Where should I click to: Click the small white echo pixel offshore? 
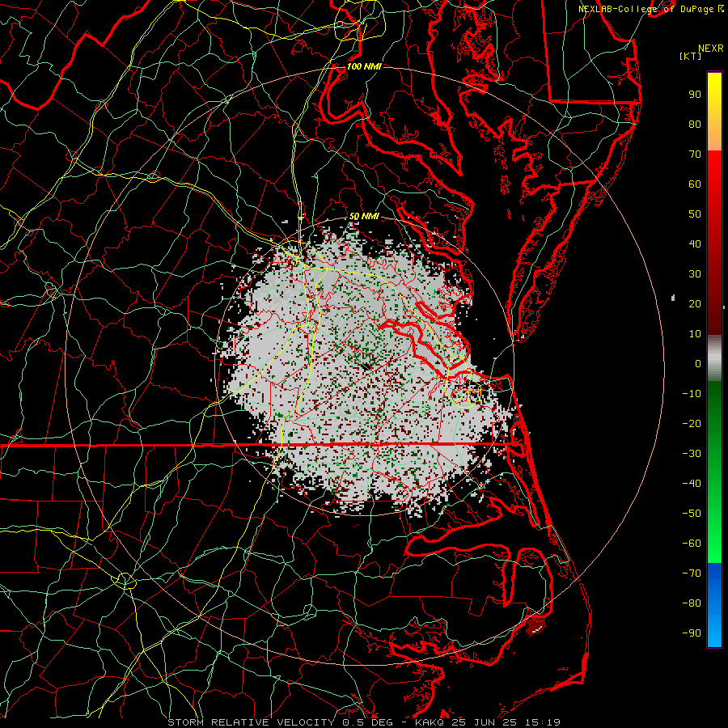(x=673, y=298)
